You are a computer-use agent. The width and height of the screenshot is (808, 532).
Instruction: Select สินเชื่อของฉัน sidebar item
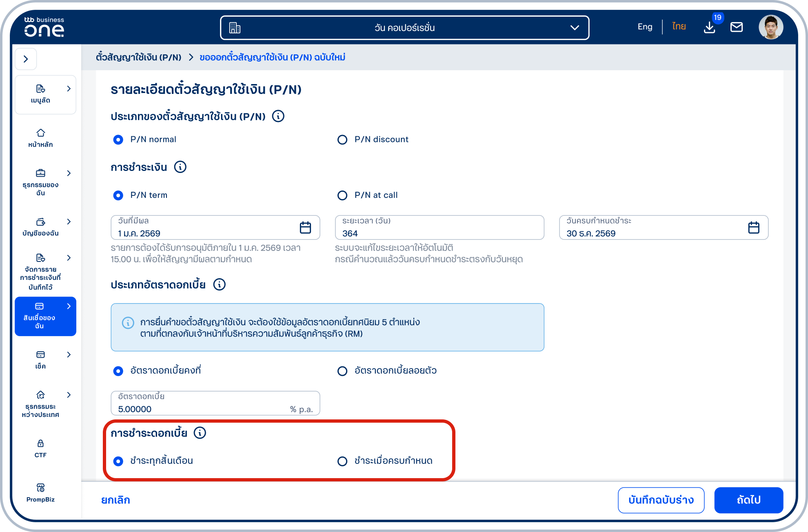[x=45, y=316]
